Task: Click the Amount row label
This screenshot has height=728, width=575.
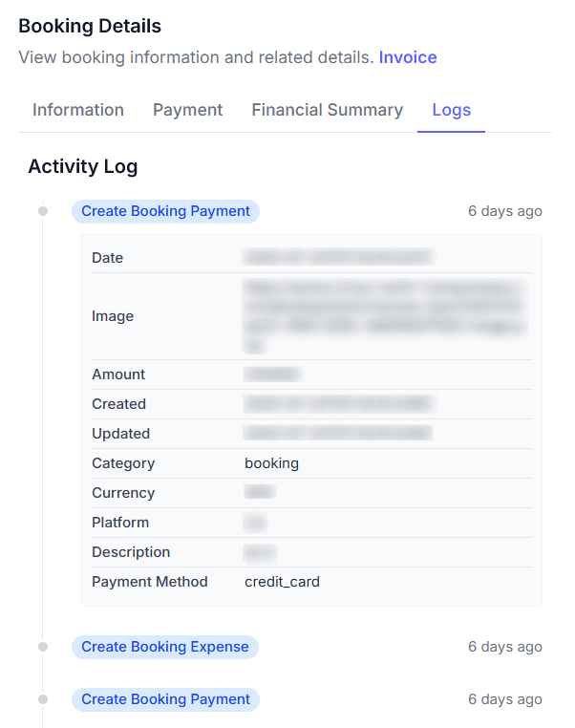Action: coord(118,375)
